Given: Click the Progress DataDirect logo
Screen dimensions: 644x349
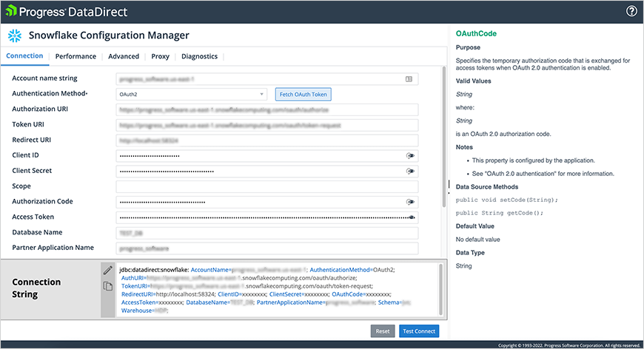Looking at the screenshot, I should [65, 12].
